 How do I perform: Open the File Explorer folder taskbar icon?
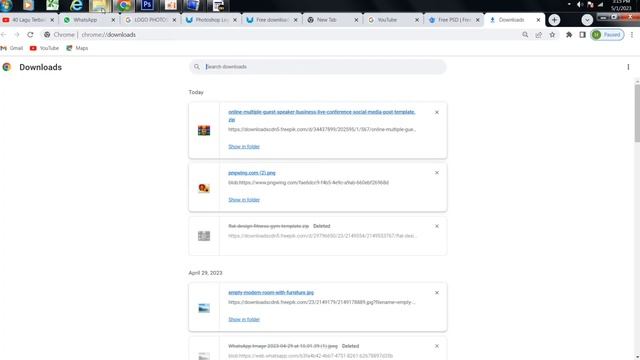click(100, 5)
